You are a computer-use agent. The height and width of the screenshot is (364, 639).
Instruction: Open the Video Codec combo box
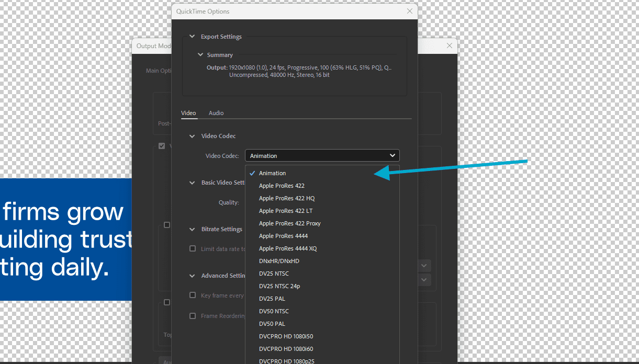click(322, 155)
